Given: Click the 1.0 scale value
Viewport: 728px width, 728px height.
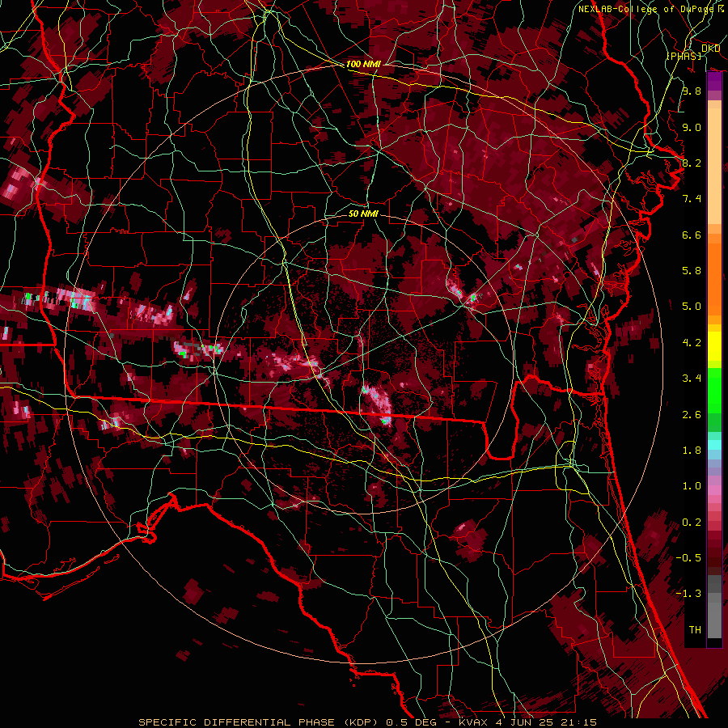Looking at the screenshot, I should click(x=692, y=486).
